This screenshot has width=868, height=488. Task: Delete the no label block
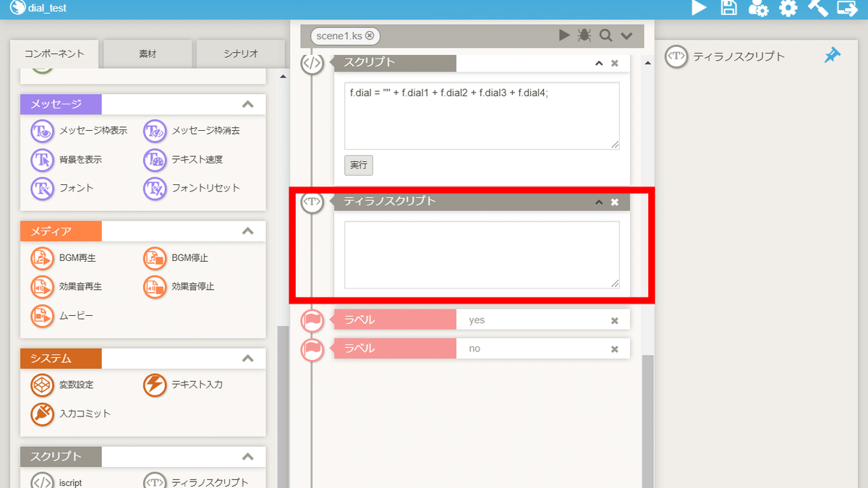[x=615, y=349]
